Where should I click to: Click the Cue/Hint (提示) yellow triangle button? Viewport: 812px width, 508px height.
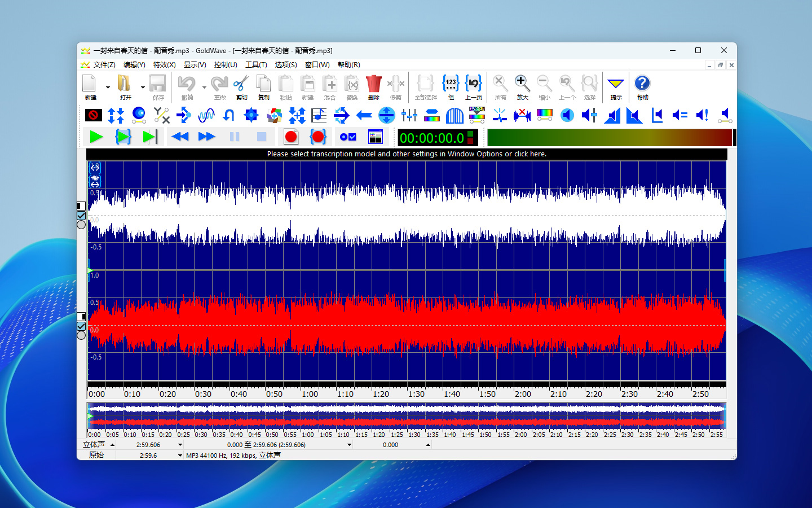616,87
